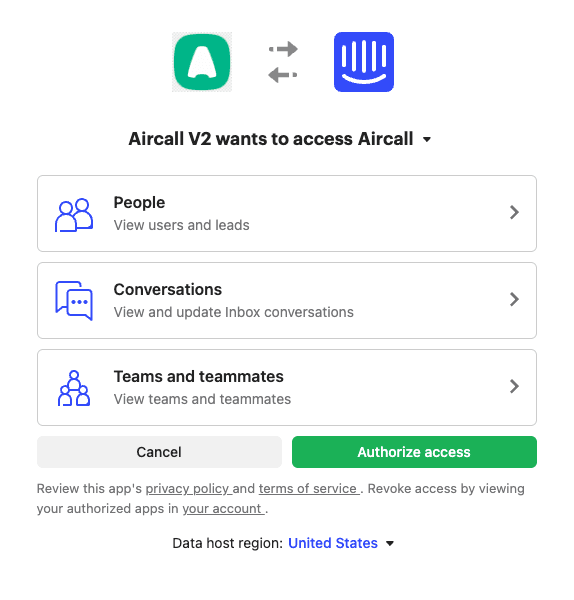Click the Authorize access button
The height and width of the screenshot is (600, 574).
(414, 452)
